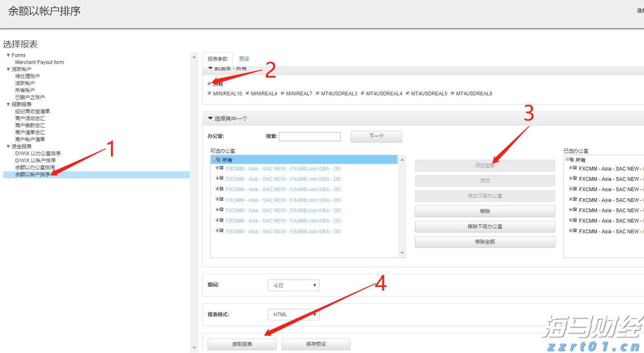This screenshot has height=353, width=644.
Task: Click the bank icon of the first FXCMM office
Action: pos(222,168)
